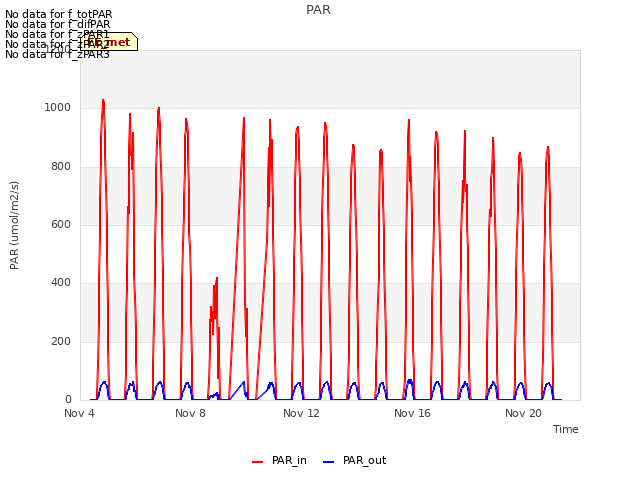Click the 1000 y-axis tick label

[x=58, y=108]
